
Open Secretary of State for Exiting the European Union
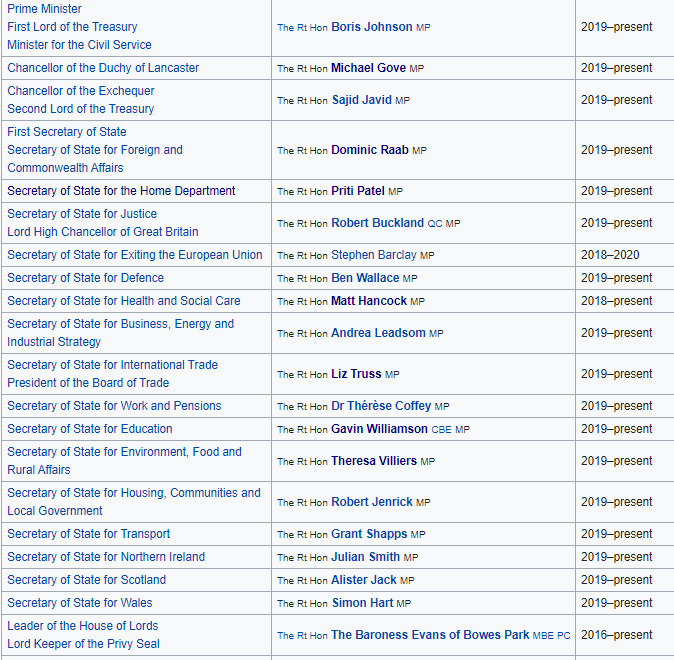click(135, 255)
